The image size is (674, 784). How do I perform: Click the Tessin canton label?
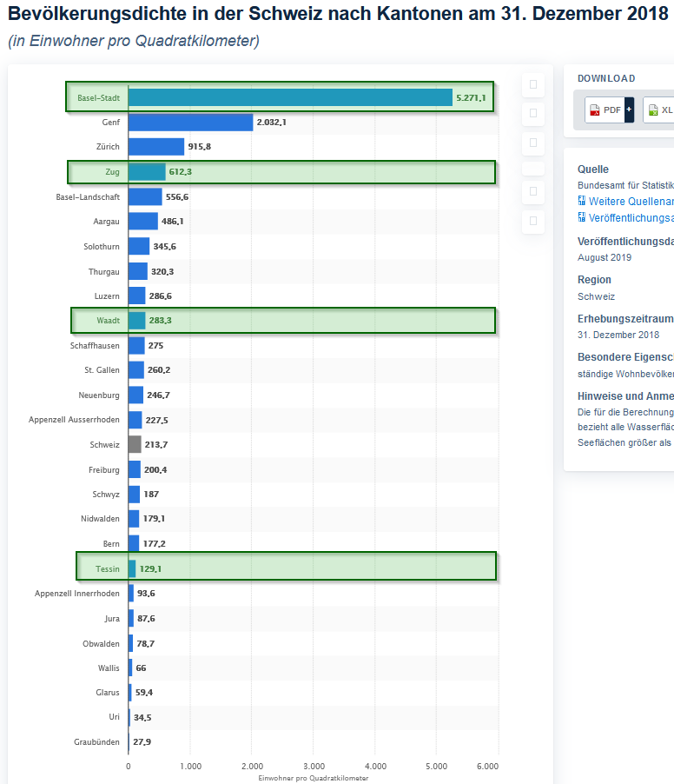[108, 569]
